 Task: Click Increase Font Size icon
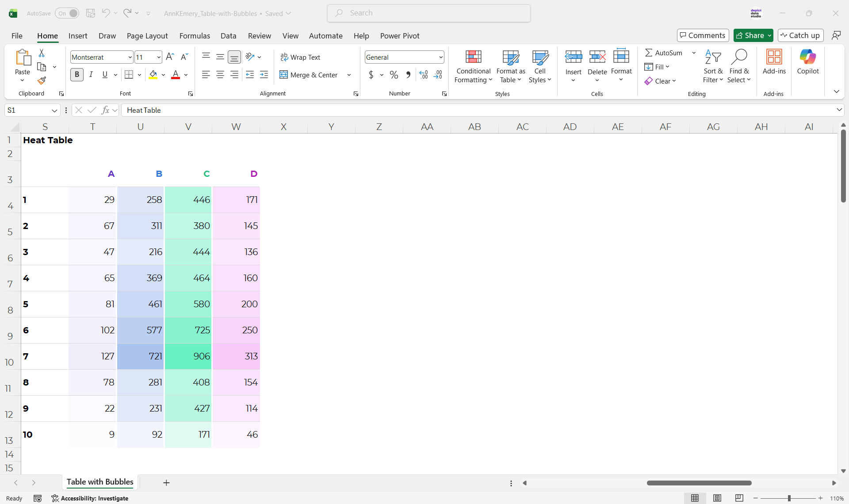[170, 57]
